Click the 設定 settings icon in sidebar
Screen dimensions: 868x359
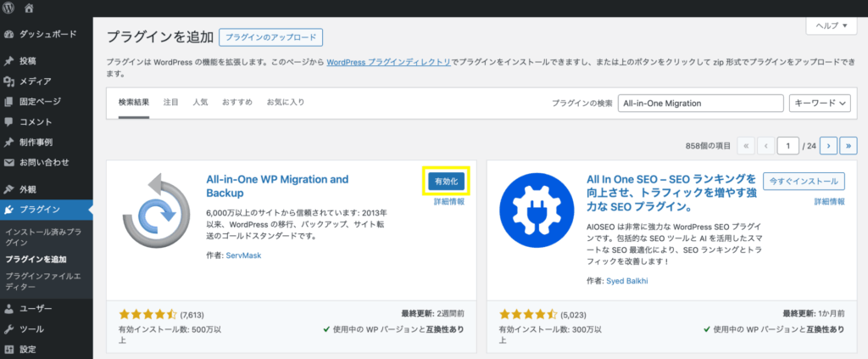click(9, 349)
